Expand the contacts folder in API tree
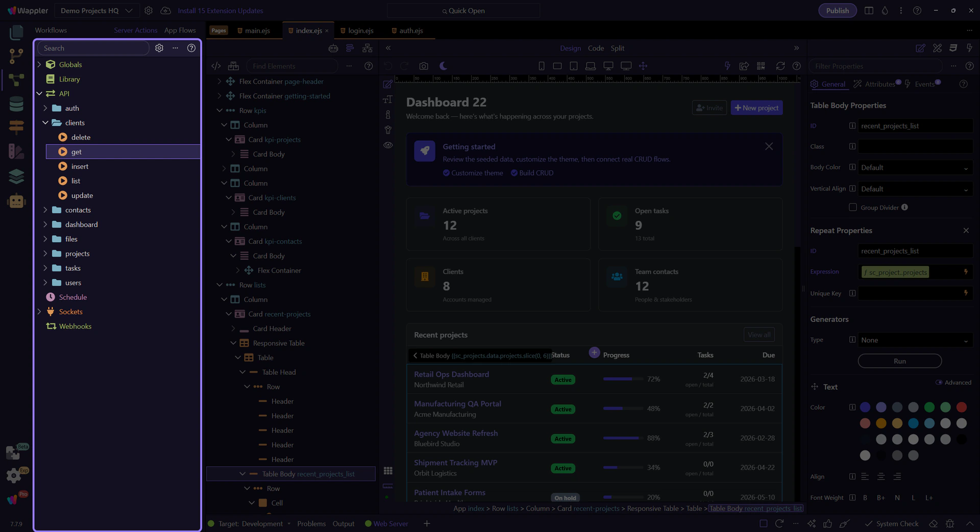This screenshot has width=980, height=532. pos(45,210)
